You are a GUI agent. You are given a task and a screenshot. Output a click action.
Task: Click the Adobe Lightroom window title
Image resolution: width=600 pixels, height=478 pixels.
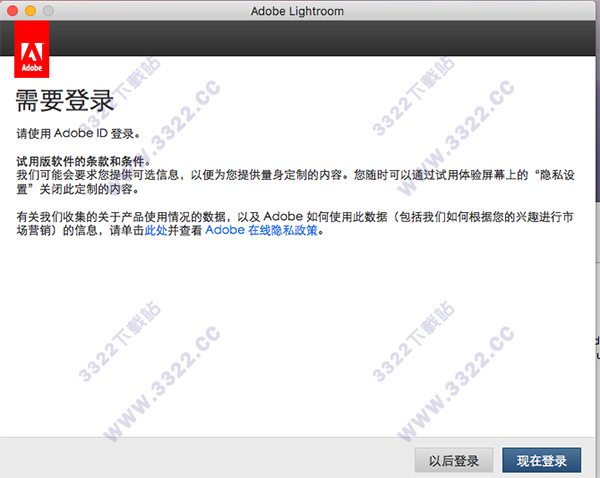click(297, 11)
